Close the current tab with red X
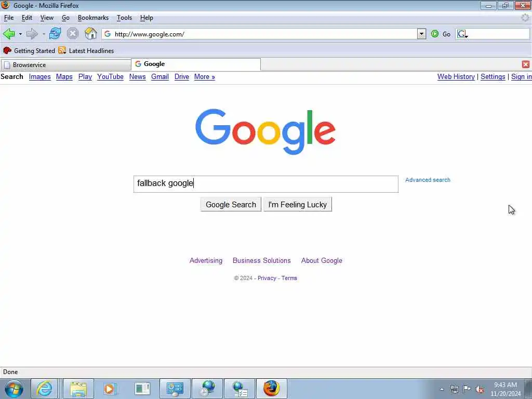The height and width of the screenshot is (399, 532). coord(526,64)
